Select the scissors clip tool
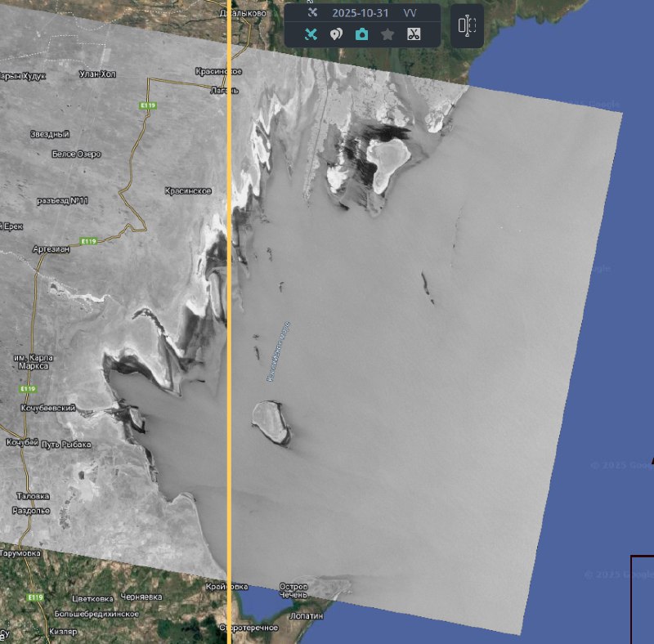The image size is (654, 644). pyautogui.click(x=414, y=34)
